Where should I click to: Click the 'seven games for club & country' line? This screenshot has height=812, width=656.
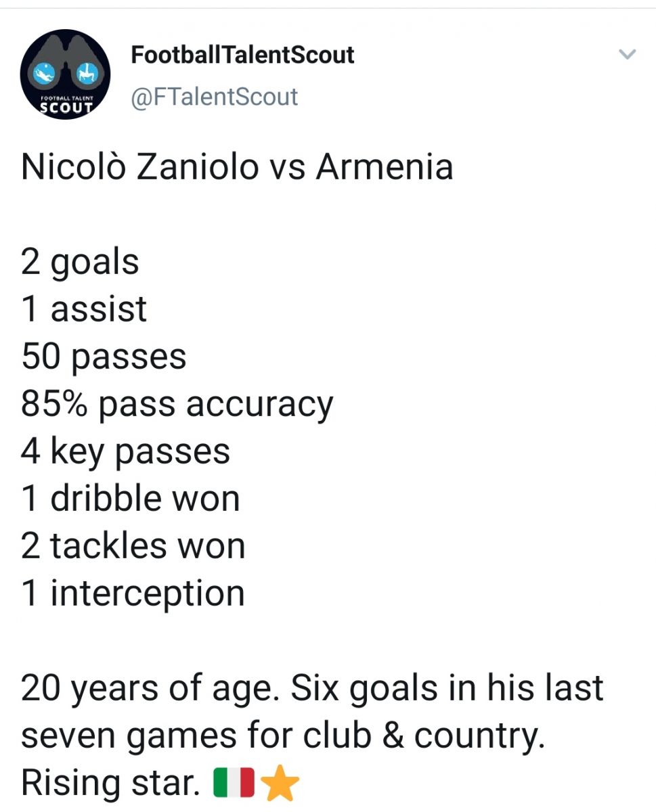point(283,736)
